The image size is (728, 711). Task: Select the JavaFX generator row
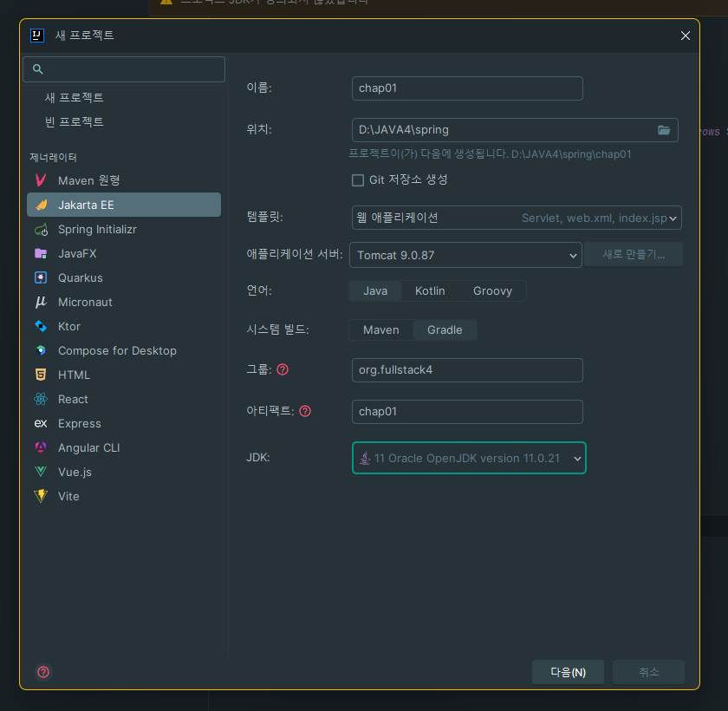(124, 253)
